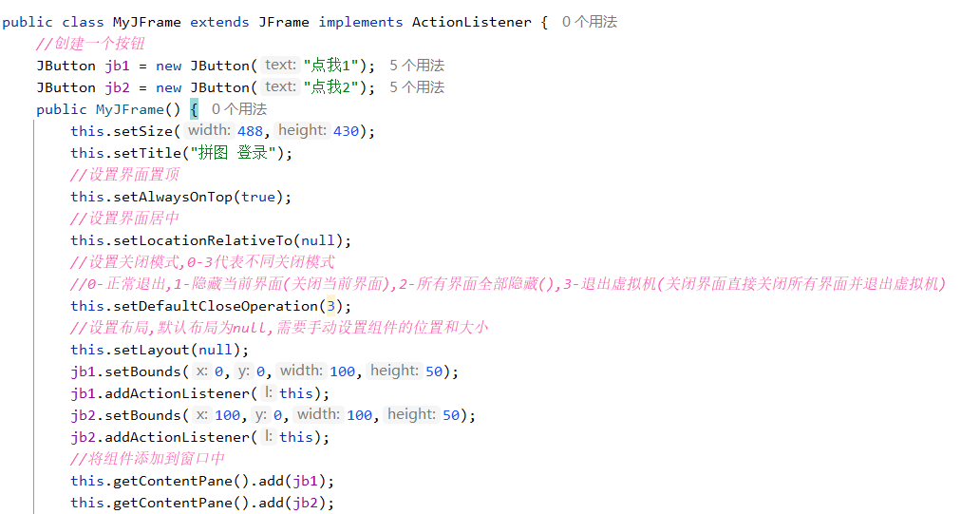Click the string "拼图 登录"
This screenshot has width=980, height=514.
(x=233, y=153)
